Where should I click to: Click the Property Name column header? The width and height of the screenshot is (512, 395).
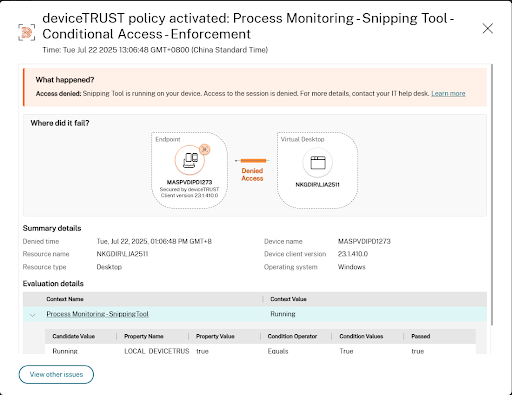click(x=144, y=336)
